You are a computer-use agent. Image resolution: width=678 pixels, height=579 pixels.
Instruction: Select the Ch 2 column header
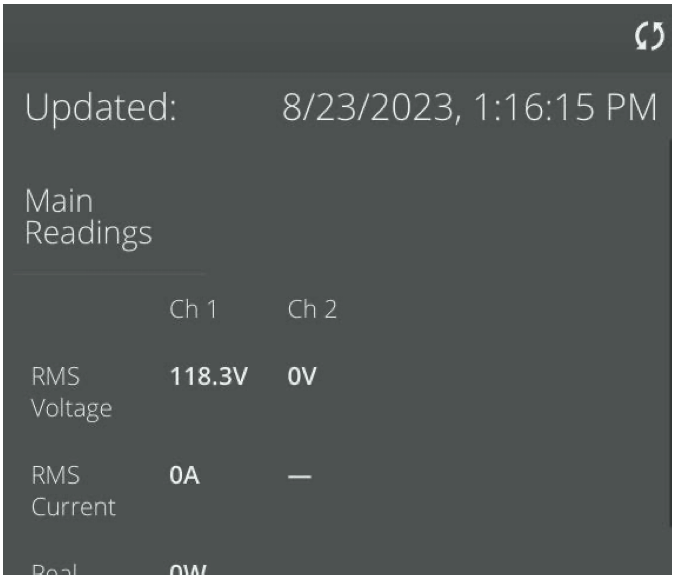click(x=312, y=310)
